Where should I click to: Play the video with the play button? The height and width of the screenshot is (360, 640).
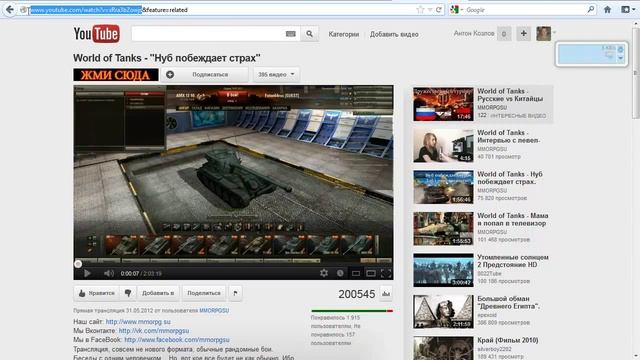pos(87,273)
